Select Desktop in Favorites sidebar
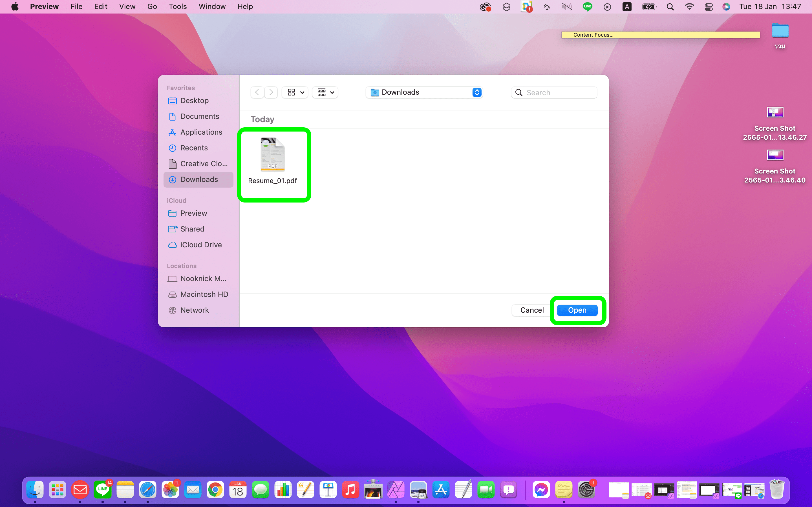Image resolution: width=812 pixels, height=507 pixels. [x=194, y=101]
